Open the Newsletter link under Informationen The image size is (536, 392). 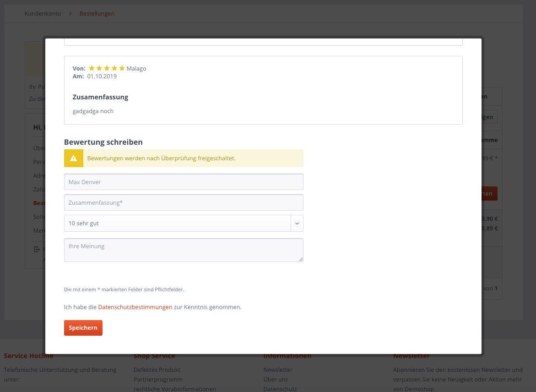(278, 370)
